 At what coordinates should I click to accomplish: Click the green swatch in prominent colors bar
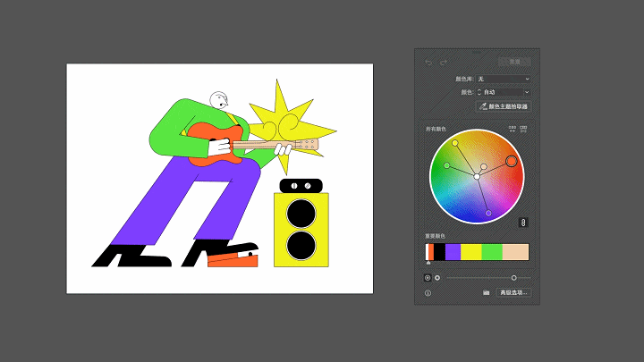(492, 252)
